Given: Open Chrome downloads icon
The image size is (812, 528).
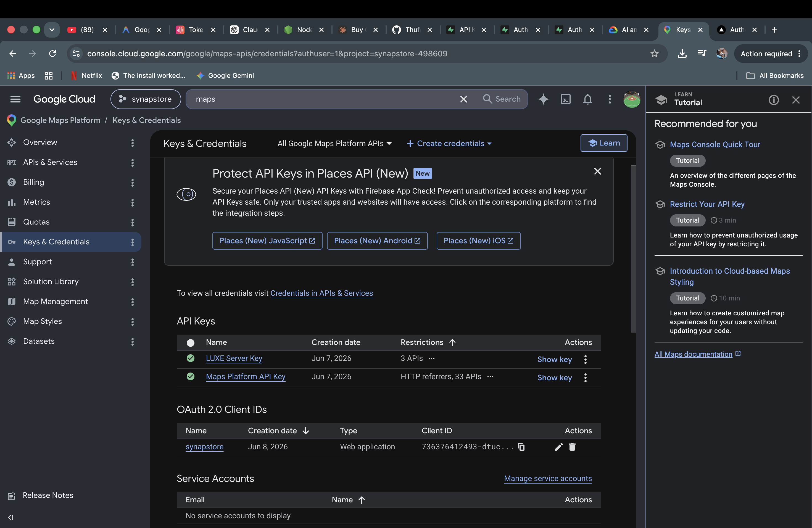Looking at the screenshot, I should pos(682,54).
